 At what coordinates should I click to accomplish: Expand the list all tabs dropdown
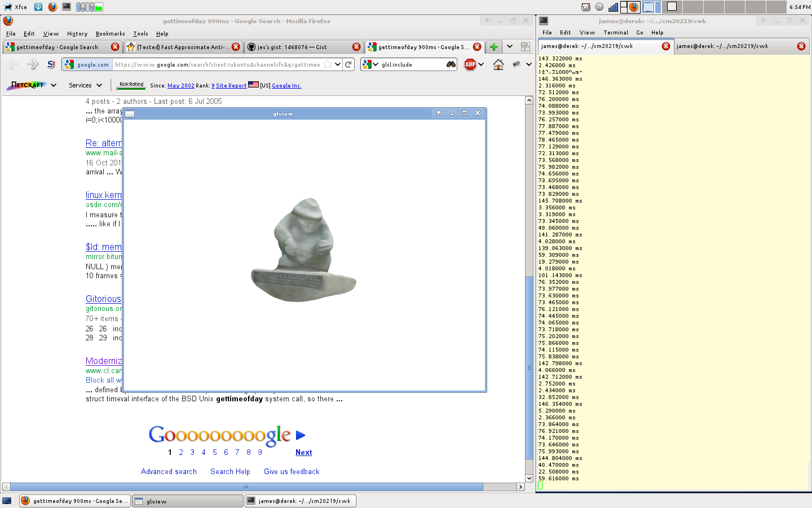[510, 47]
